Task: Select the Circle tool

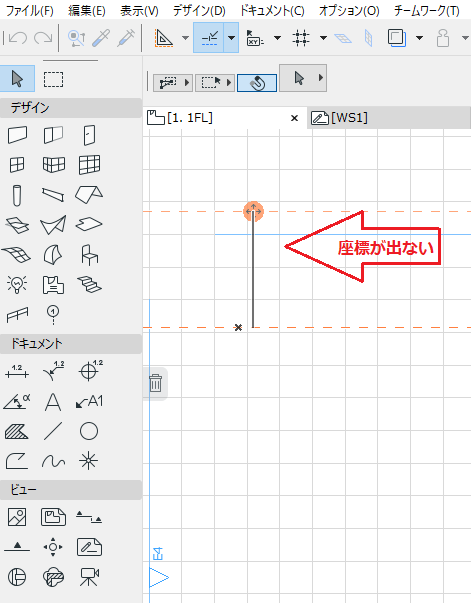Action: tap(89, 431)
